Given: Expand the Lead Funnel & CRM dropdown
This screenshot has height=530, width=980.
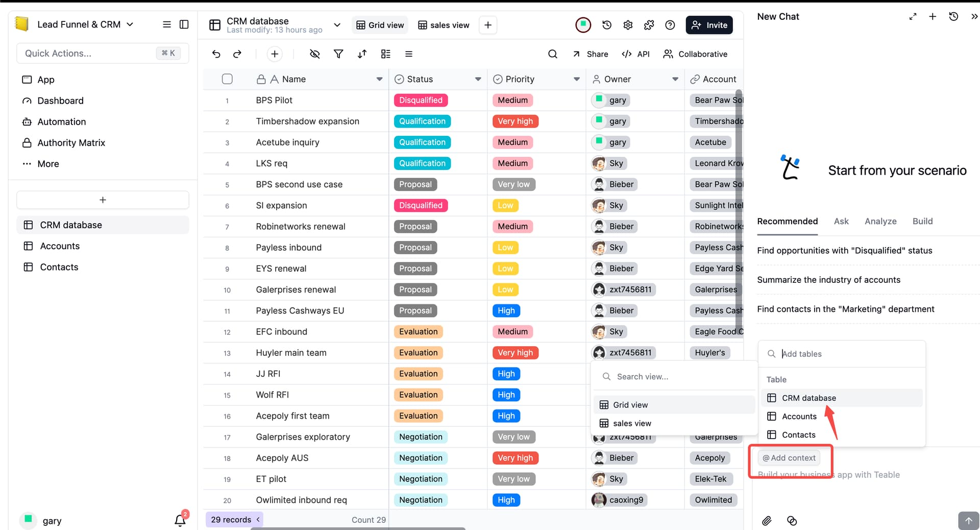Looking at the screenshot, I should pos(130,25).
